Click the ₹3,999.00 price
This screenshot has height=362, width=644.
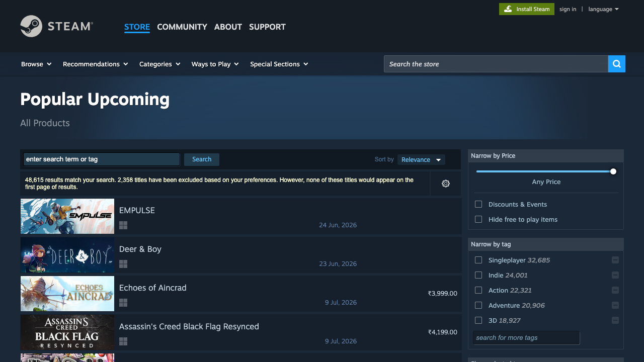point(442,294)
